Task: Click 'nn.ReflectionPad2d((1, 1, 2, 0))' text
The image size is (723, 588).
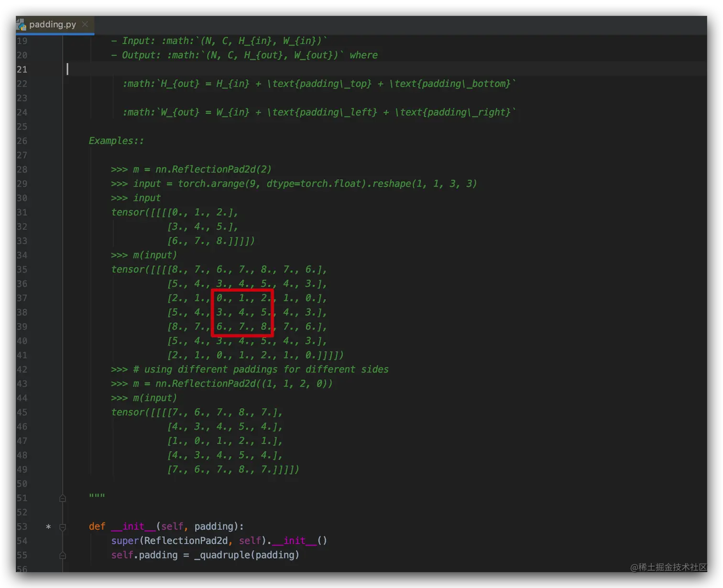Action: (x=244, y=383)
